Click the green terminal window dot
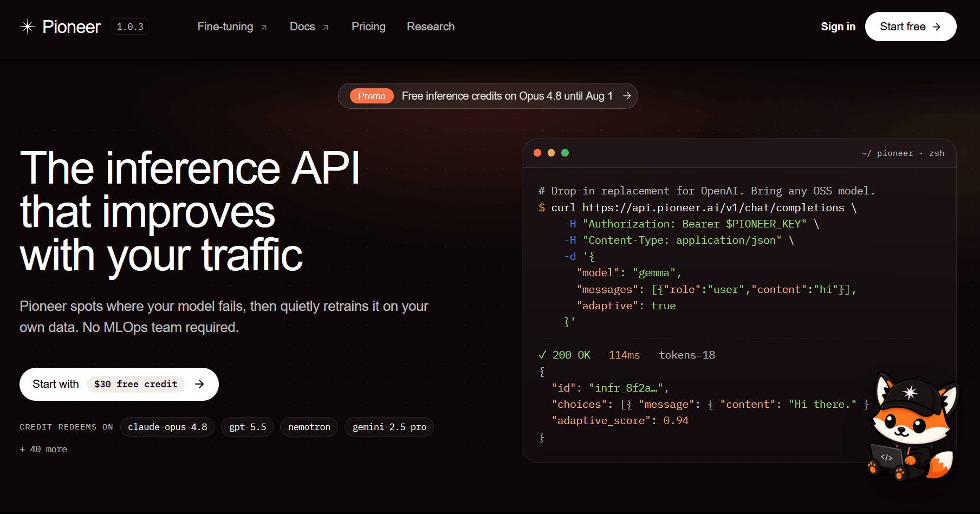980x514 pixels. 565,153
